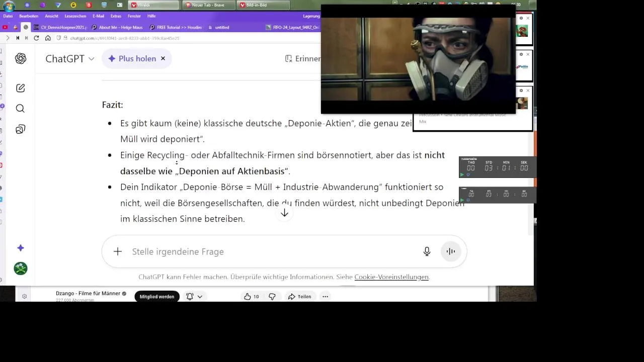Viewport: 644px width, 362px height.
Task: Open the Ansicht menu
Action: point(51,16)
